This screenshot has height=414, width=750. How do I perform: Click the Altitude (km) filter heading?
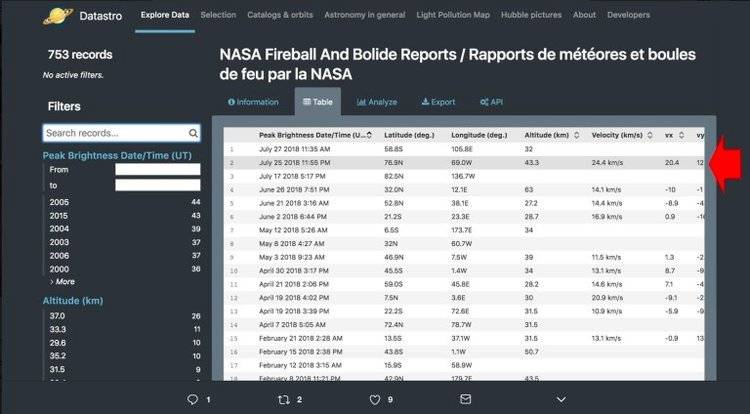click(x=73, y=301)
